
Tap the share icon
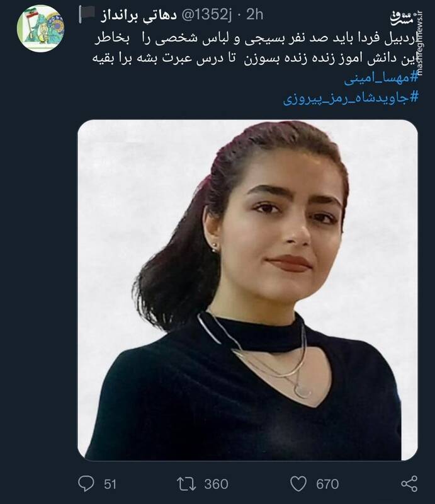409,484
